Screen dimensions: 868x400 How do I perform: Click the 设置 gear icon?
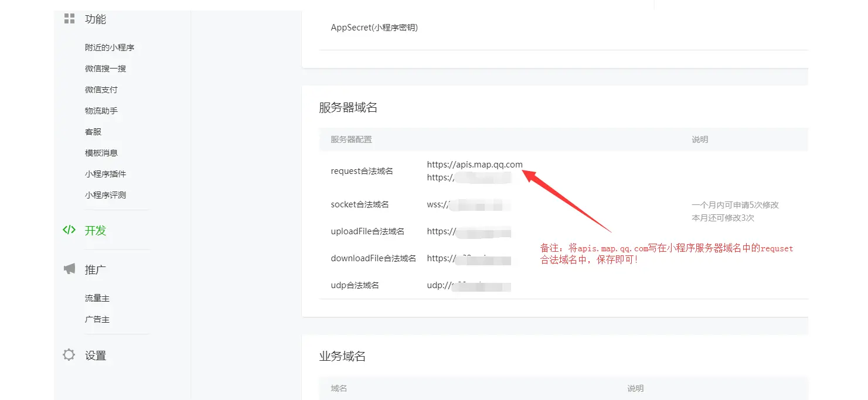pyautogui.click(x=69, y=355)
